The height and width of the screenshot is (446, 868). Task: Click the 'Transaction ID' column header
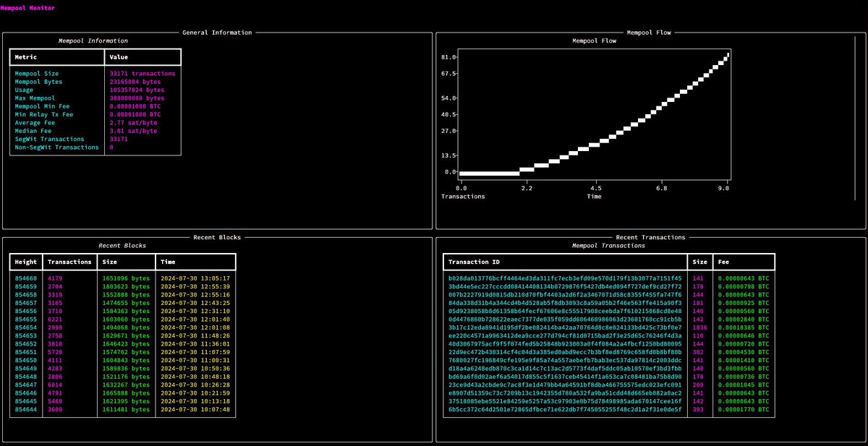tap(474, 262)
